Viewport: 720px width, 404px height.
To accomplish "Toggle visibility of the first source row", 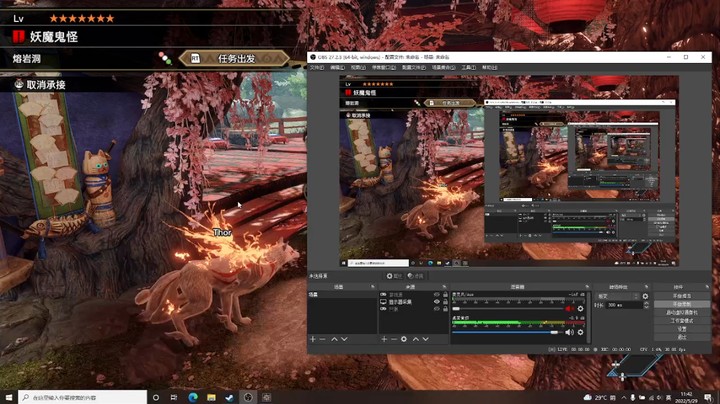I will [437, 294].
